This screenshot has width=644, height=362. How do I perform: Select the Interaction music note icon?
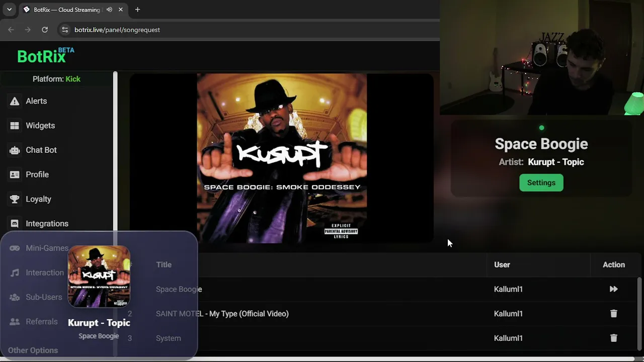tap(15, 273)
